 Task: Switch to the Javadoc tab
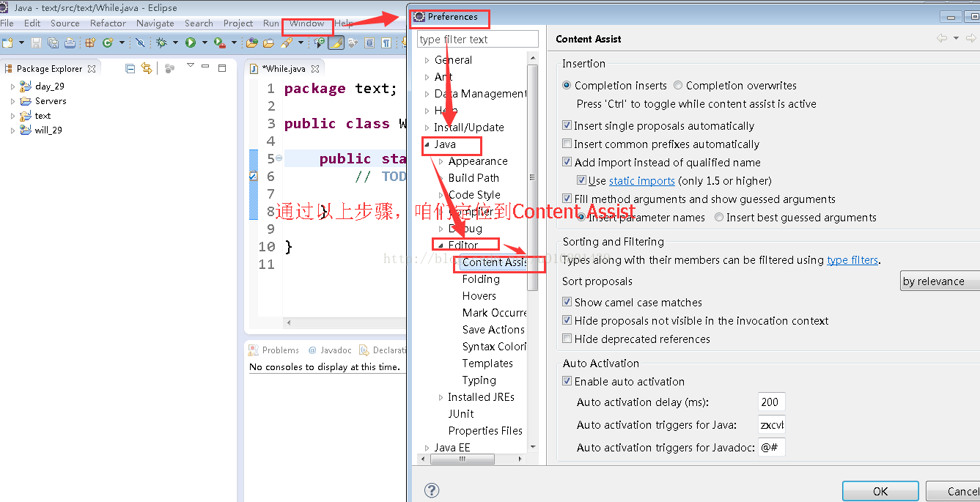click(x=331, y=350)
